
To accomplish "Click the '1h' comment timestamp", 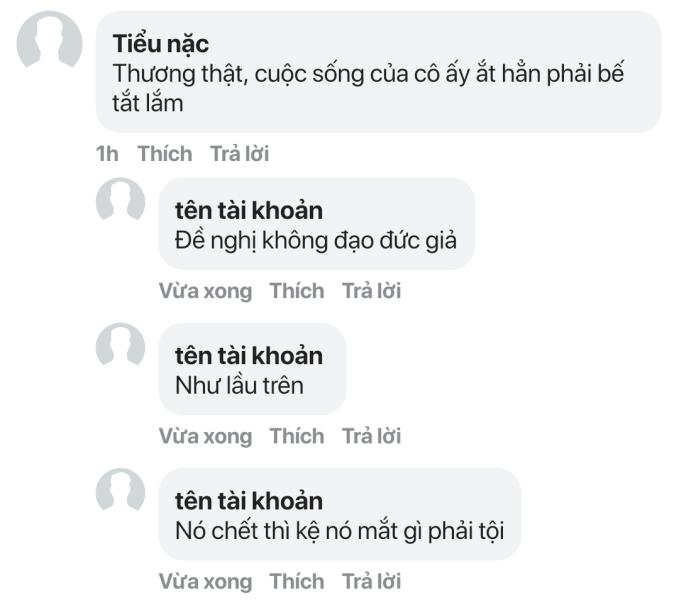I will pos(107,154).
